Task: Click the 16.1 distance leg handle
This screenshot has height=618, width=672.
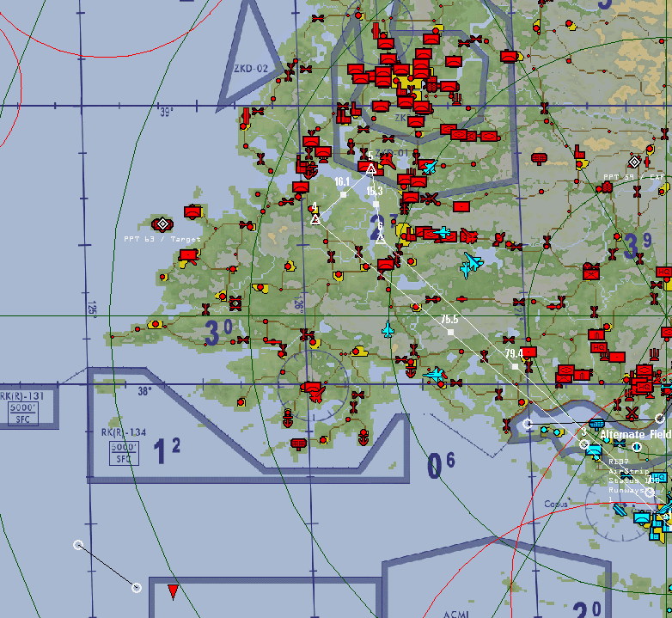Action: [x=343, y=195]
